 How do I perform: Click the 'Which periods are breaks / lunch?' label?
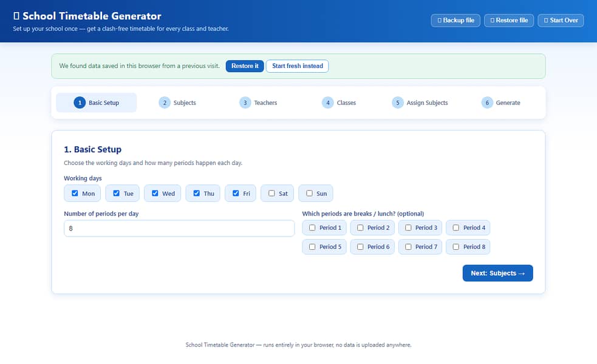pyautogui.click(x=363, y=214)
